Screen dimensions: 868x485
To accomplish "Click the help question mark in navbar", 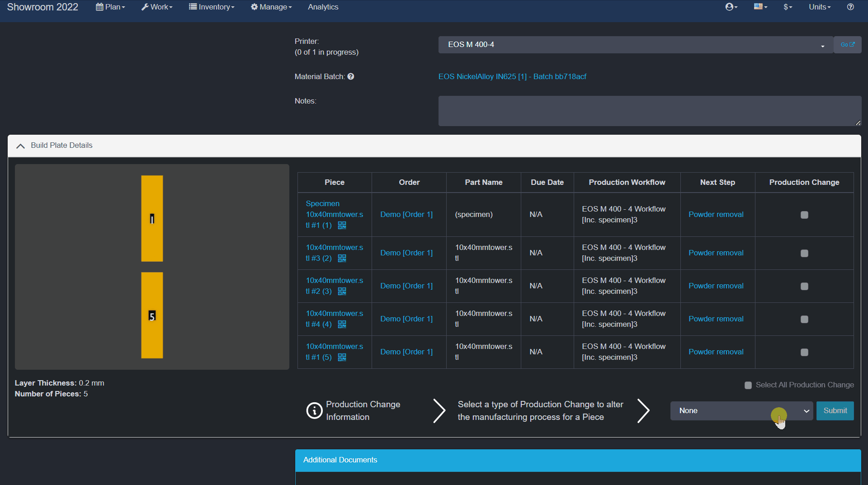I will pos(850,7).
